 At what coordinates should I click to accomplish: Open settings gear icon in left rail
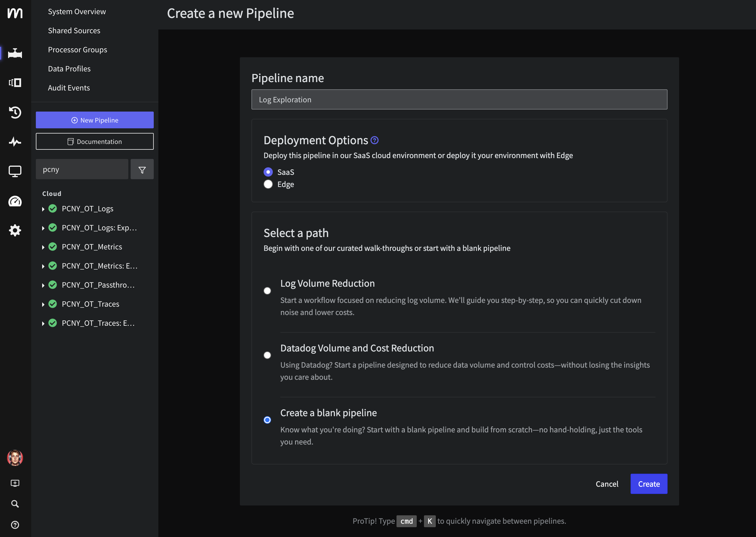(x=15, y=230)
